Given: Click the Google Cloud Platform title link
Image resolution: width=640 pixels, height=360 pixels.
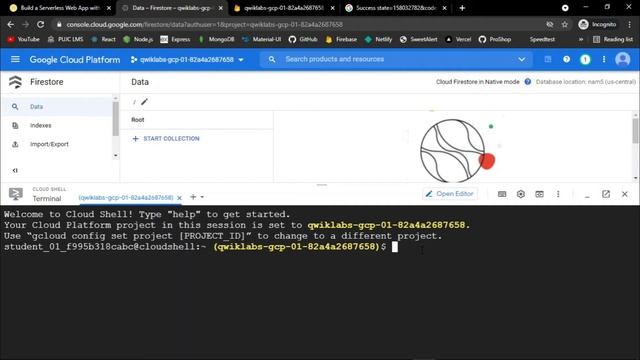Looking at the screenshot, I should (75, 60).
